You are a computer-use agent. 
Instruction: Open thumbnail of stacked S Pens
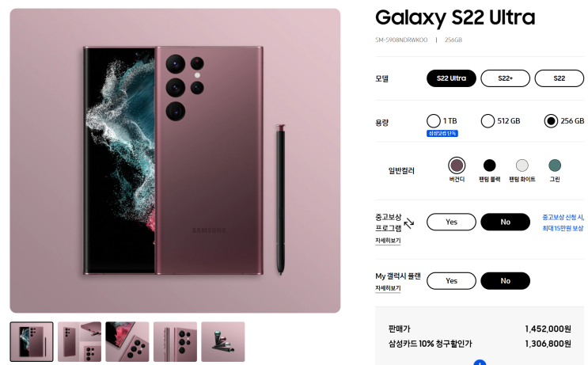click(x=223, y=342)
